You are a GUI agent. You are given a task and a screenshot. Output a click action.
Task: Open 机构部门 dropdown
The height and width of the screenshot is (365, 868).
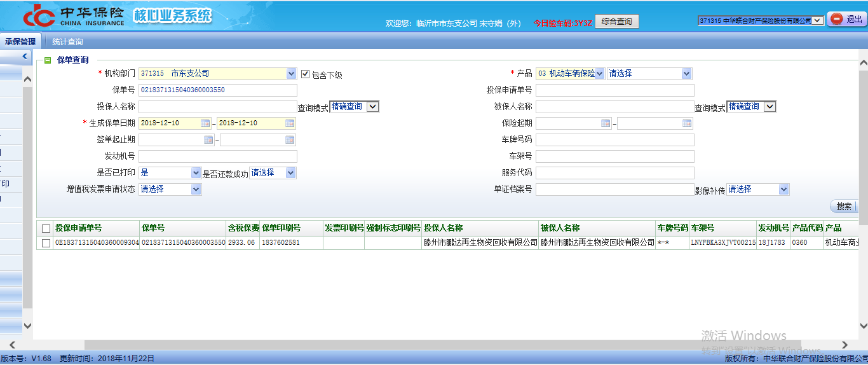[x=291, y=74]
